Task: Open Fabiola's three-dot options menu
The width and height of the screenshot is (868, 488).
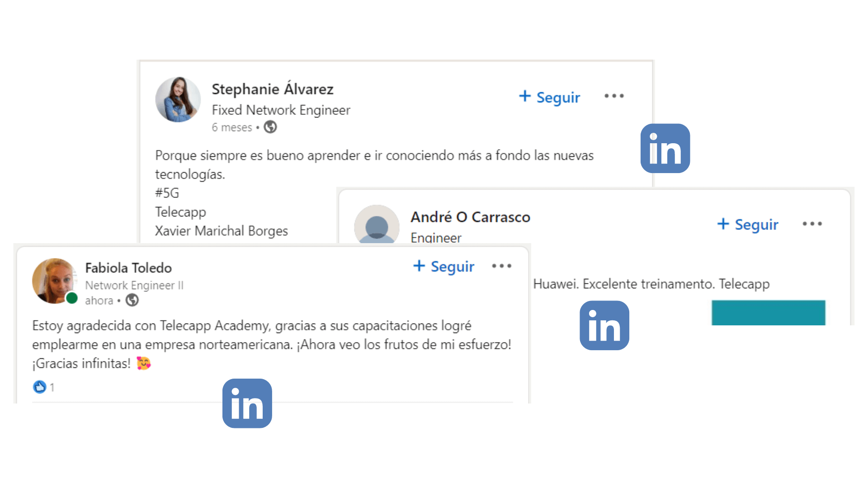Action: tap(501, 266)
